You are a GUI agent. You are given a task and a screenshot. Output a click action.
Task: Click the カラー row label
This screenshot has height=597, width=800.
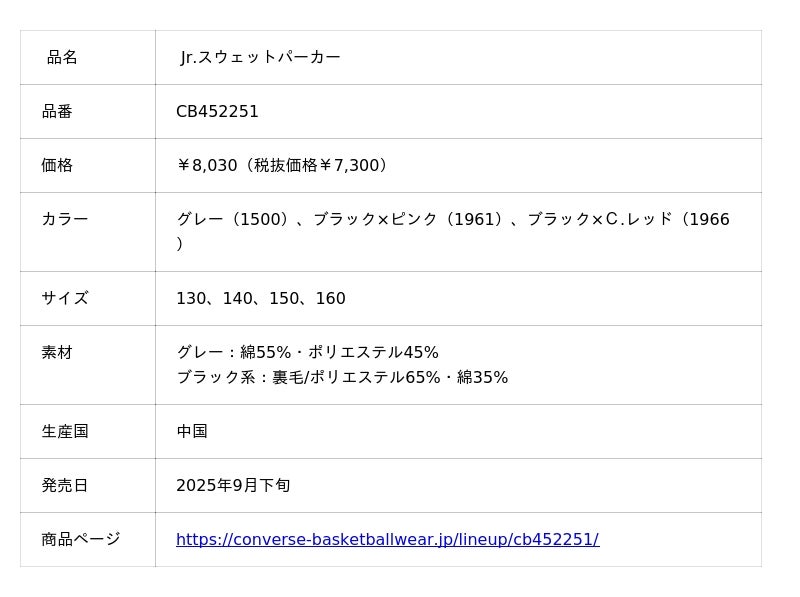(x=65, y=220)
